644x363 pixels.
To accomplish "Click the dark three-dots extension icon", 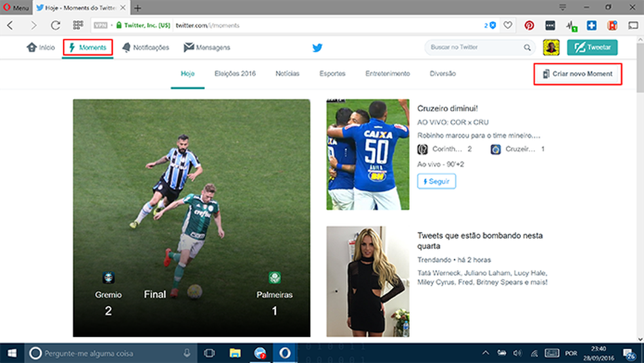I will click(550, 26).
